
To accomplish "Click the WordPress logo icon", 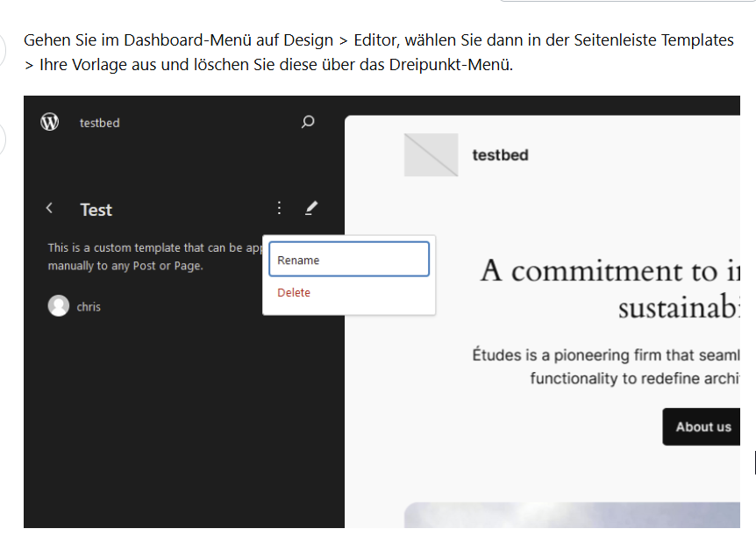I will click(50, 123).
